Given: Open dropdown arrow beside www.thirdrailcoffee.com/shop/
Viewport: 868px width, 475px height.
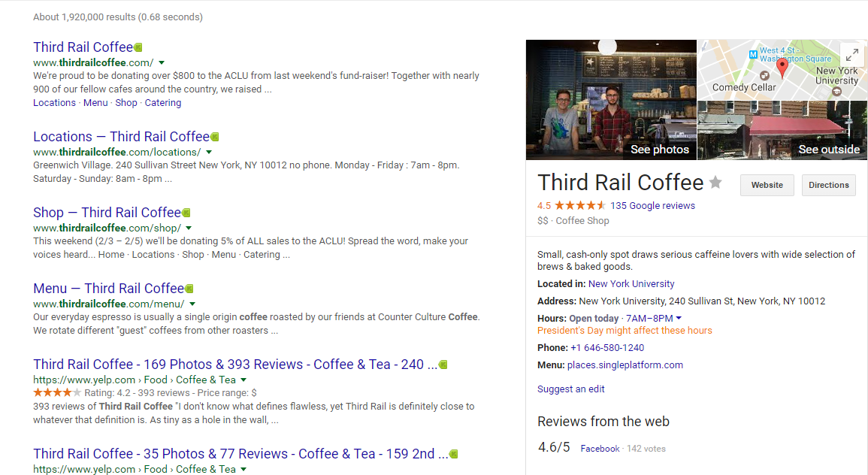Looking at the screenshot, I should (x=189, y=228).
